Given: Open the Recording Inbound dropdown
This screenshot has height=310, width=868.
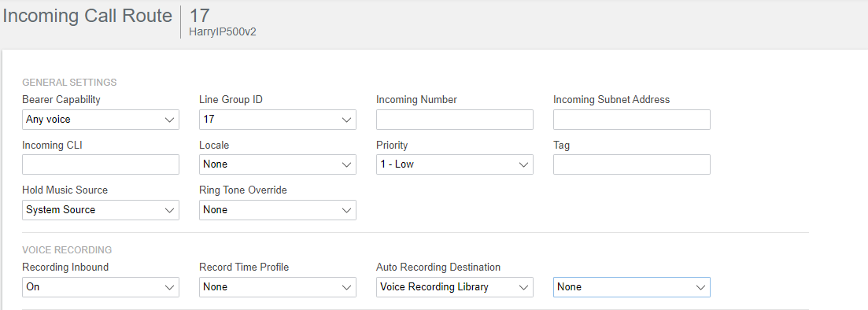Looking at the screenshot, I should click(x=100, y=286).
